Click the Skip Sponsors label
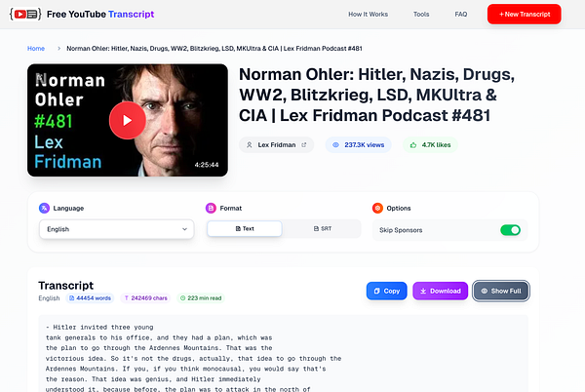Image resolution: width=585 pixels, height=392 pixels. pyautogui.click(x=401, y=230)
